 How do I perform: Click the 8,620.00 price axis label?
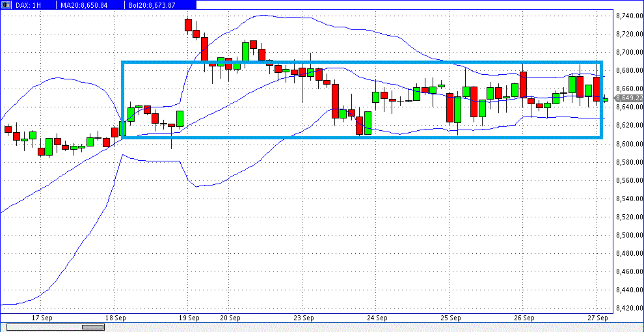pyautogui.click(x=630, y=126)
